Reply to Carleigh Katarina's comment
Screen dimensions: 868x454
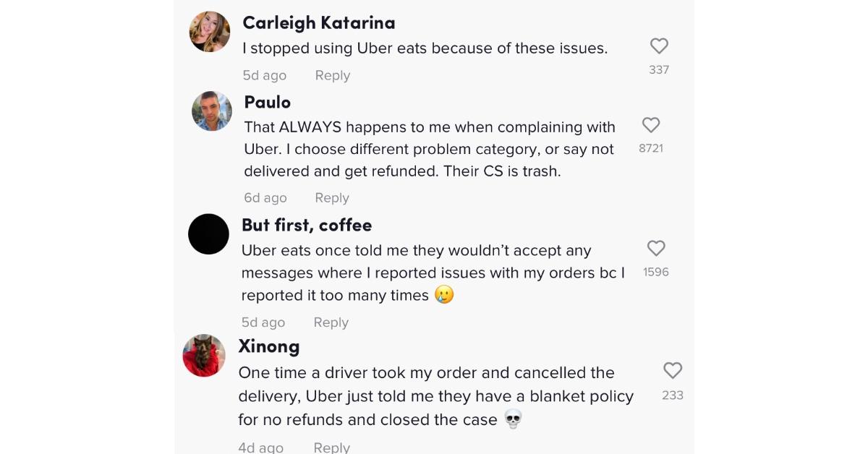pos(332,75)
